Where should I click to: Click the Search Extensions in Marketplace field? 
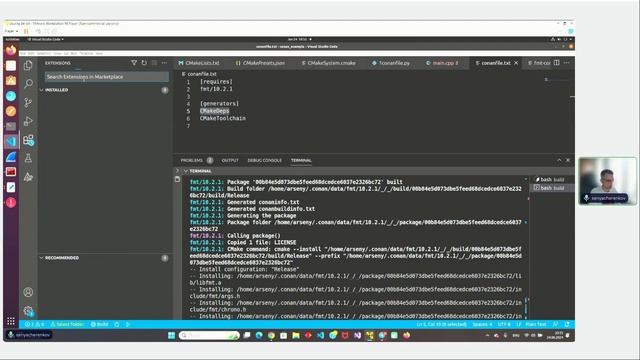[107, 77]
